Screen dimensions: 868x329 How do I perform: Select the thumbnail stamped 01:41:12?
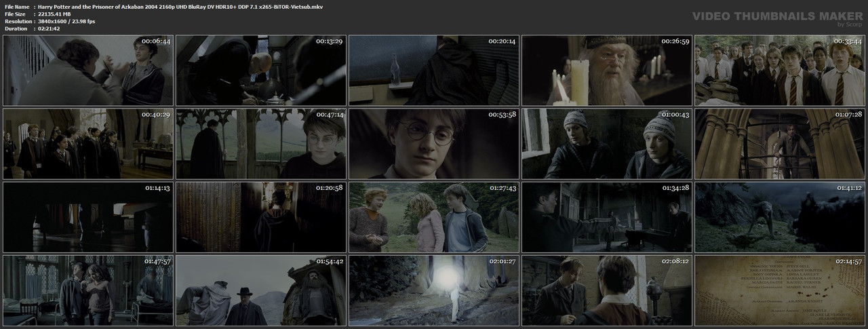click(x=780, y=217)
